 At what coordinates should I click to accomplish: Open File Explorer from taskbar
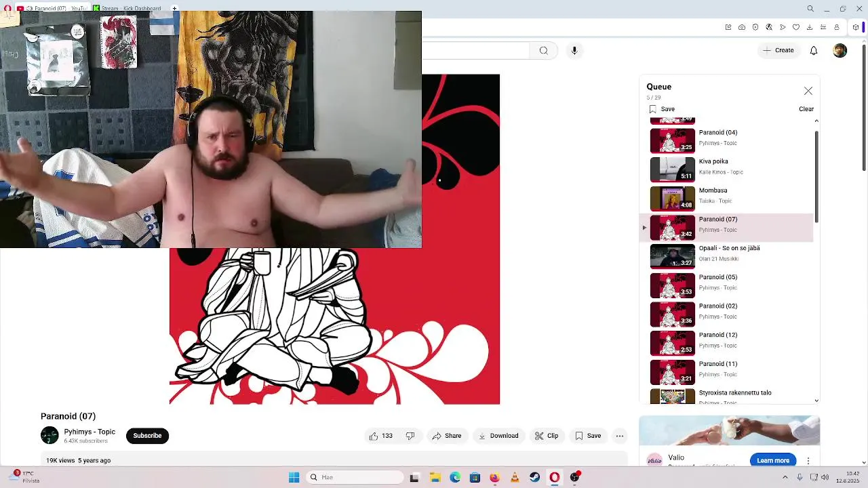(435, 477)
